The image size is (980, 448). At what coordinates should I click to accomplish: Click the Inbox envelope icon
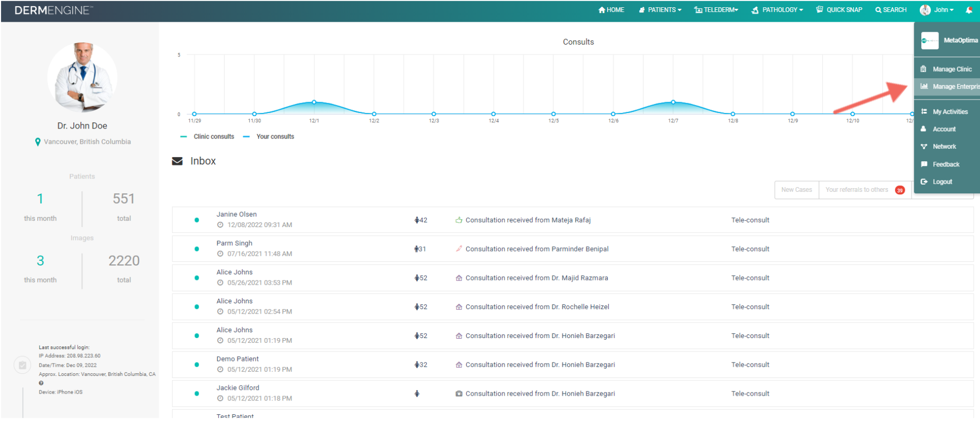pos(177,161)
